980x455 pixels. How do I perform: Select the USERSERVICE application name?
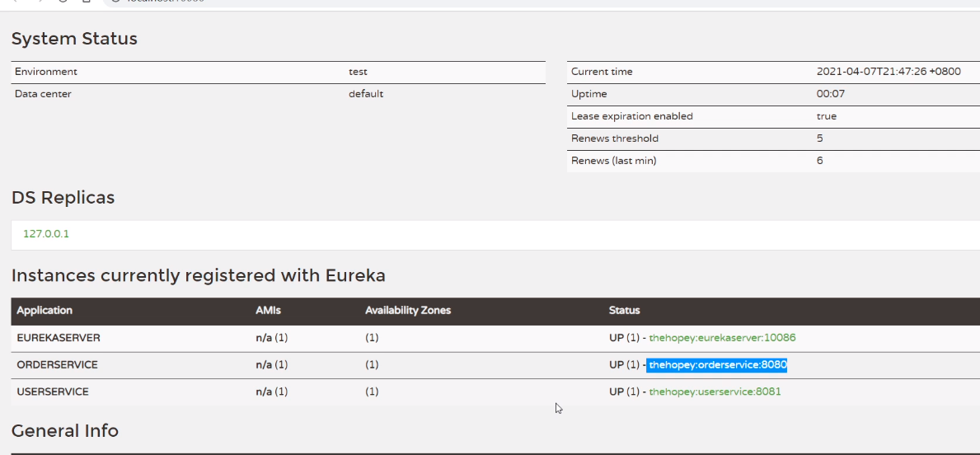53,392
